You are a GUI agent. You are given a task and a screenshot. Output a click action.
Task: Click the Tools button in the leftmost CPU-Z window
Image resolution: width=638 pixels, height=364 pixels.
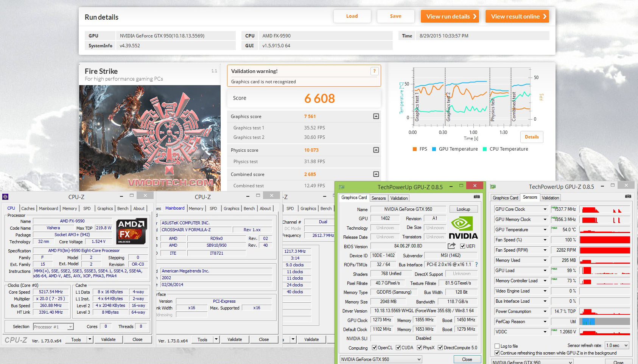[x=76, y=340]
